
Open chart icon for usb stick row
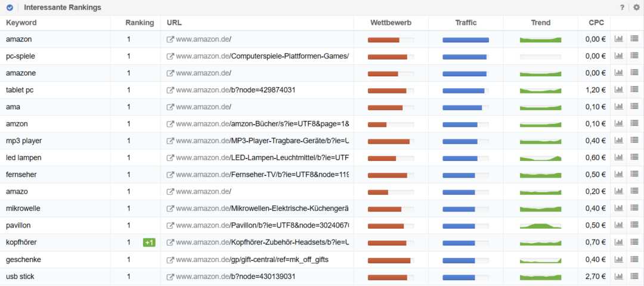click(618, 276)
